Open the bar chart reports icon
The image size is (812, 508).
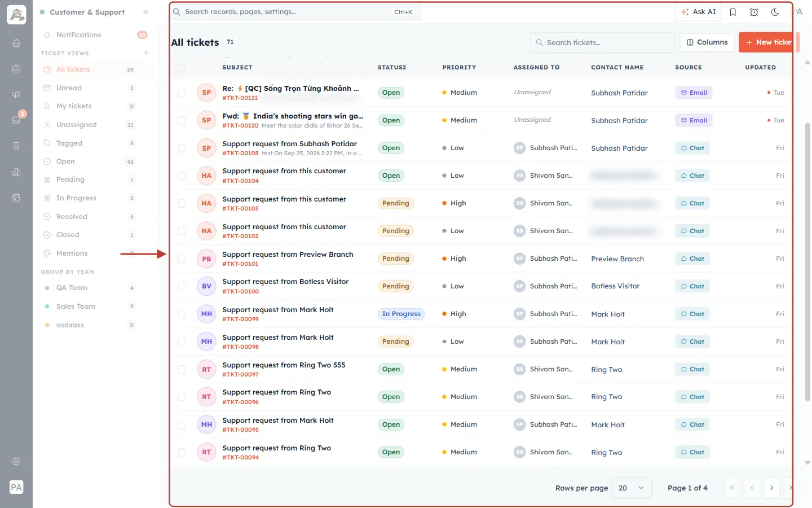click(16, 172)
